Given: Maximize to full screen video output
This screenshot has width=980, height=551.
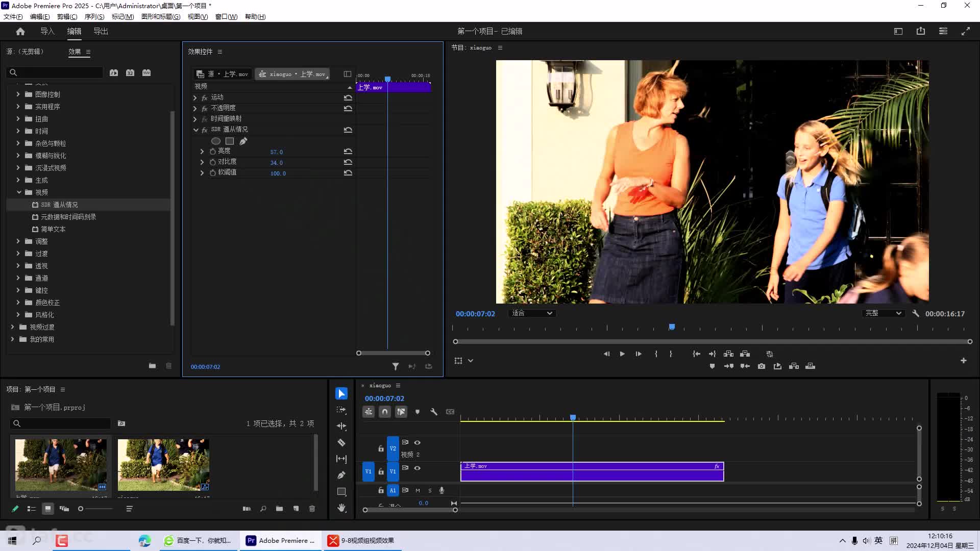Looking at the screenshot, I should pos(966,31).
